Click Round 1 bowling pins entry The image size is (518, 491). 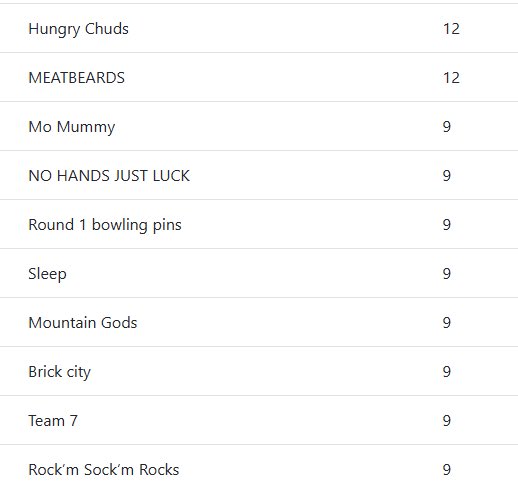[105, 225]
